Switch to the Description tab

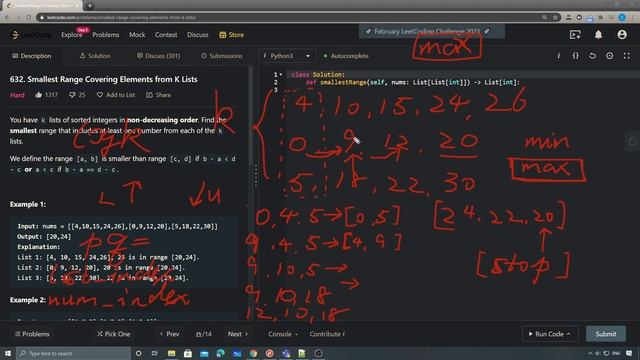pos(32,56)
